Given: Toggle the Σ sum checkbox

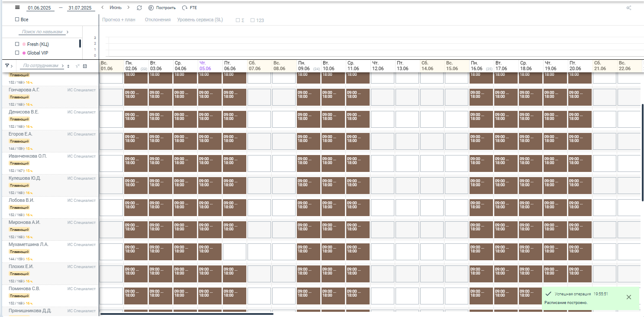Looking at the screenshot, I should (238, 20).
